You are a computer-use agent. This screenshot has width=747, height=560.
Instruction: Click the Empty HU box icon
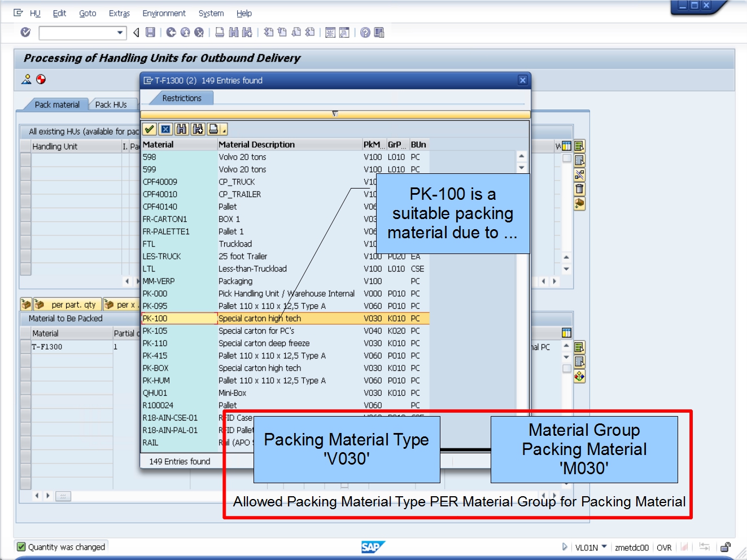click(x=579, y=204)
